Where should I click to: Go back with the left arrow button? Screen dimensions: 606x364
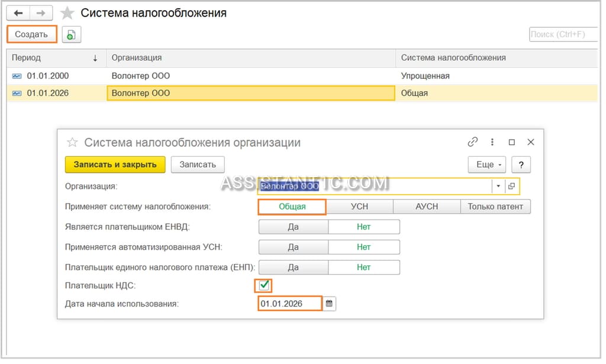[18, 13]
